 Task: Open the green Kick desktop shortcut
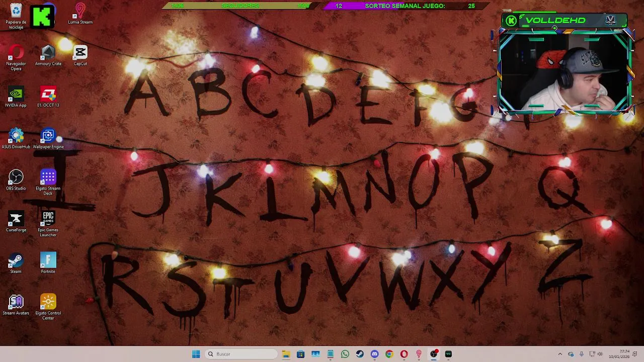pyautogui.click(x=42, y=16)
